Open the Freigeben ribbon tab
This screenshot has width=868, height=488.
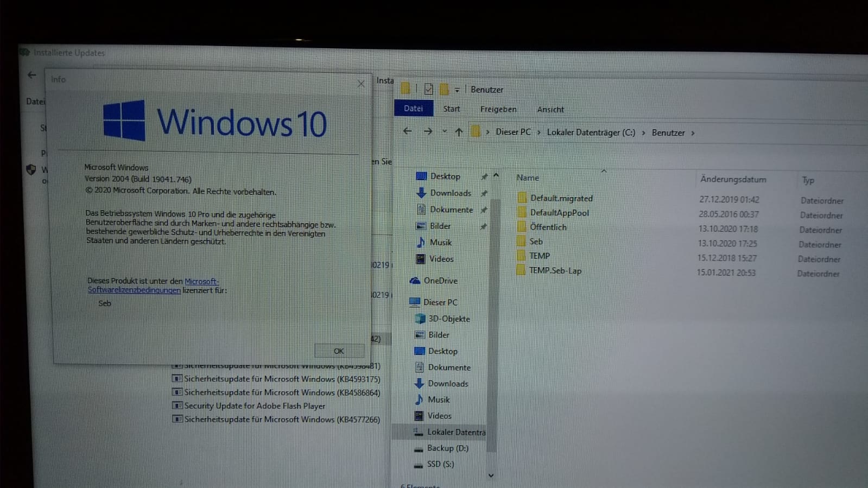[x=498, y=109]
